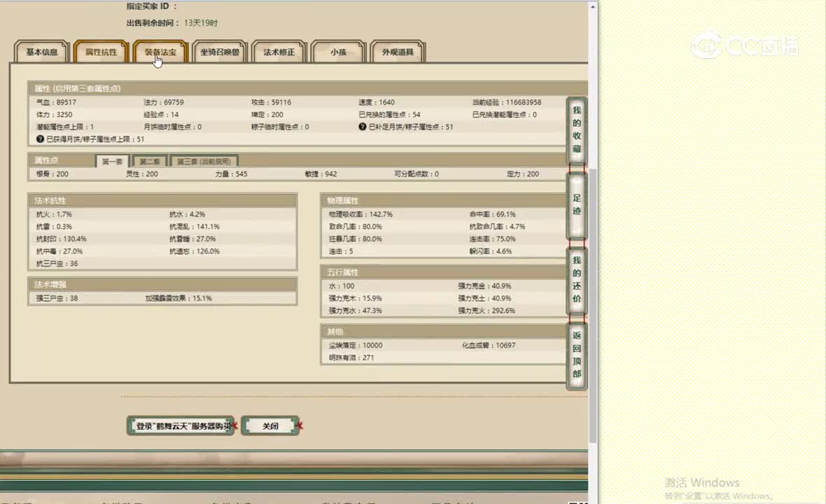Click 躲闪率：4.6% entry

click(491, 251)
